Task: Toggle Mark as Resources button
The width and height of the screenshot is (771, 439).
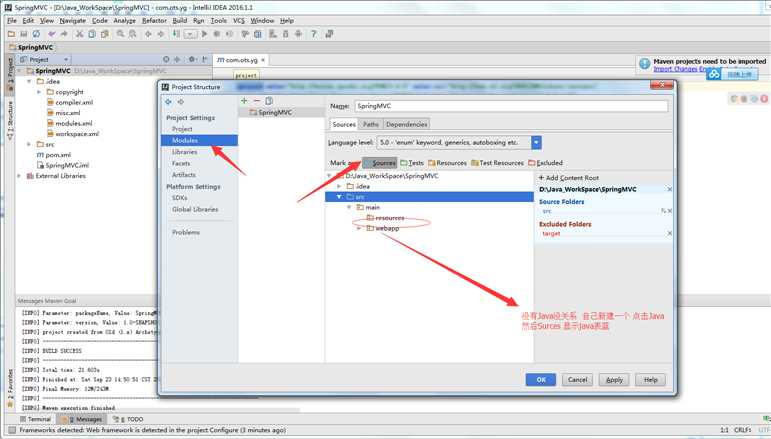Action: (447, 163)
